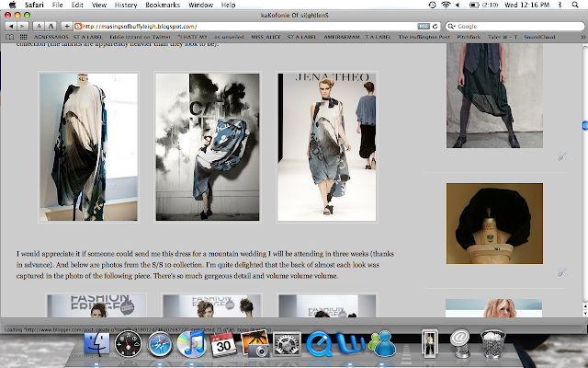Make text bigger with large A button
The image size is (588, 368).
click(51, 26)
